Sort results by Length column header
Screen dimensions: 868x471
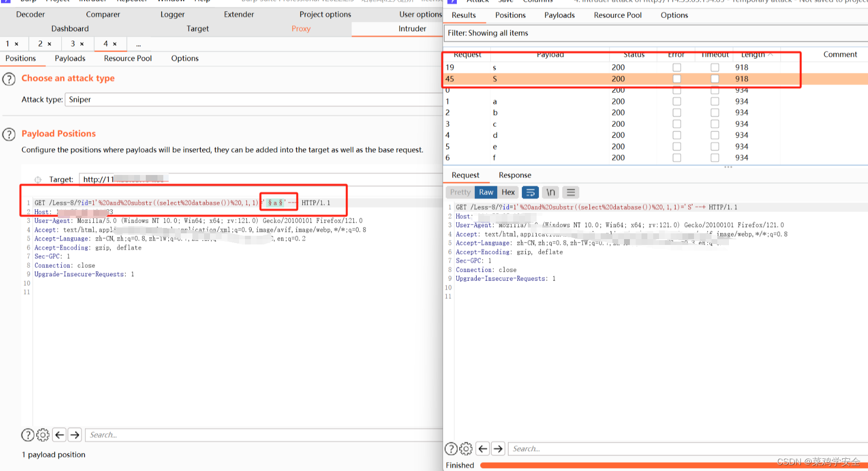click(753, 54)
